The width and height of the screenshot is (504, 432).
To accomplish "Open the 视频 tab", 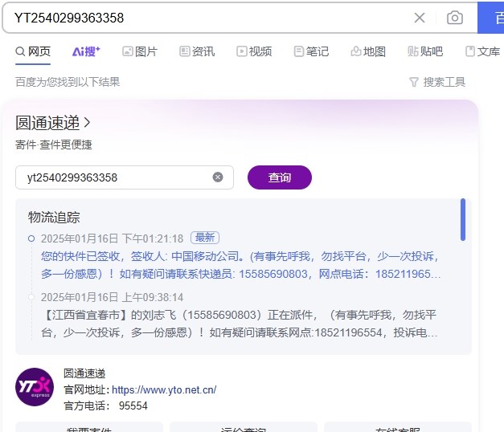I will [x=254, y=51].
